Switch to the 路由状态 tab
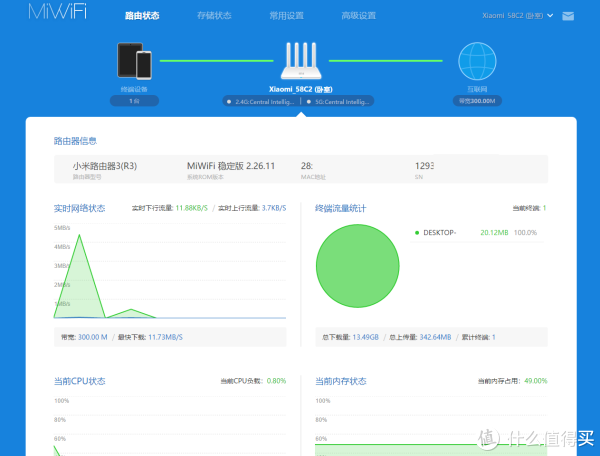The height and width of the screenshot is (456, 600). tap(142, 16)
